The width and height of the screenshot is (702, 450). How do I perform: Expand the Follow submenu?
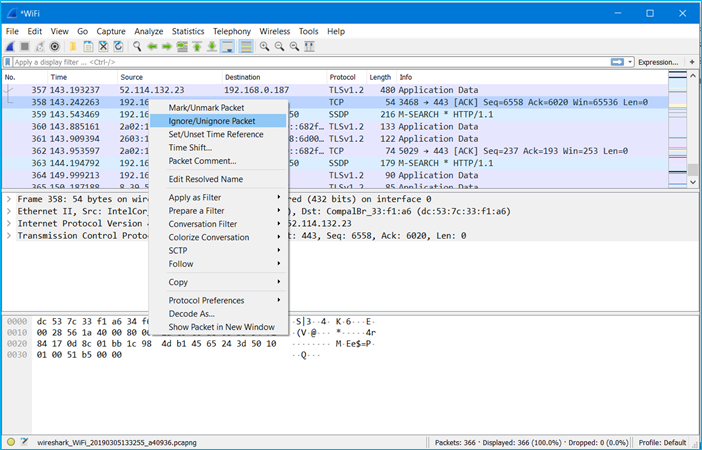[x=218, y=264]
